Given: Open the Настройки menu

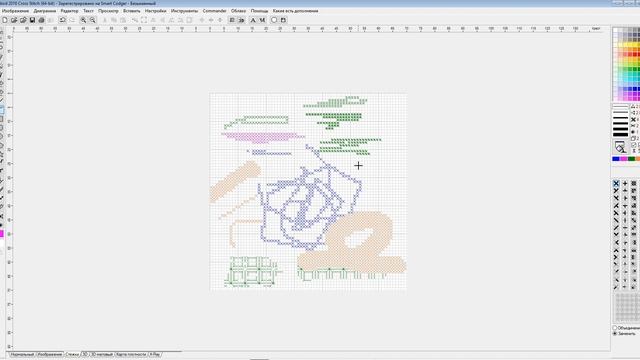Looking at the screenshot, I should click(156, 11).
